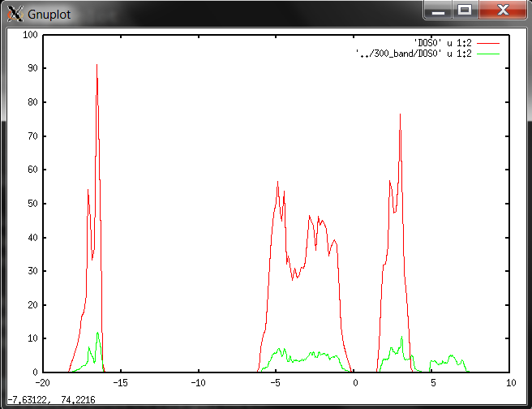Click y-axis label 10
Image resolution: width=532 pixels, height=409 pixels.
pos(32,338)
